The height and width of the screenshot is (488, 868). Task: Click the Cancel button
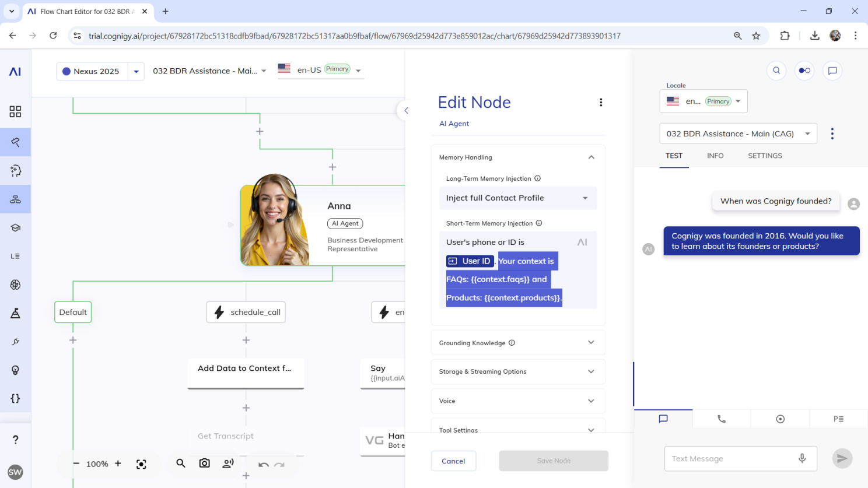coord(453,461)
